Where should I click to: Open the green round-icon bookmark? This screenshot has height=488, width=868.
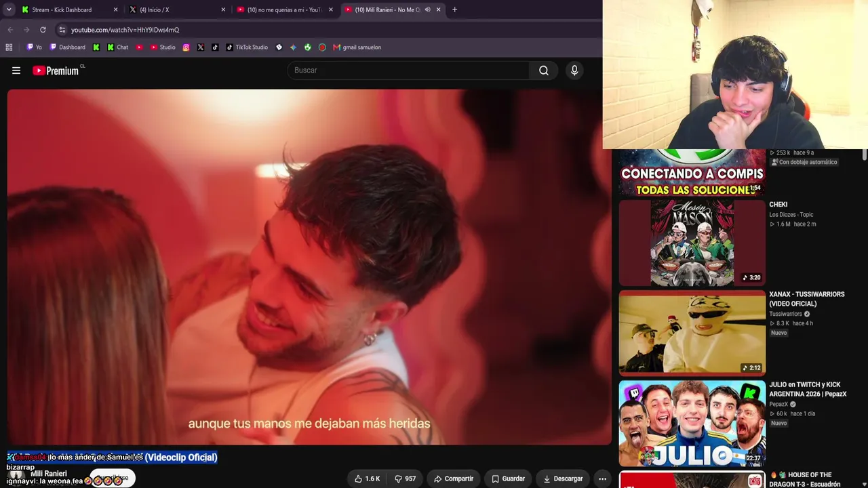coord(308,47)
